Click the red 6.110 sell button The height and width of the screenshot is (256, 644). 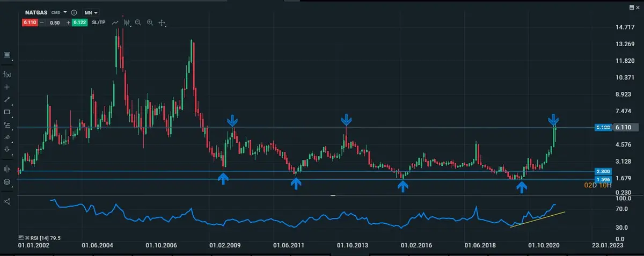(x=30, y=23)
